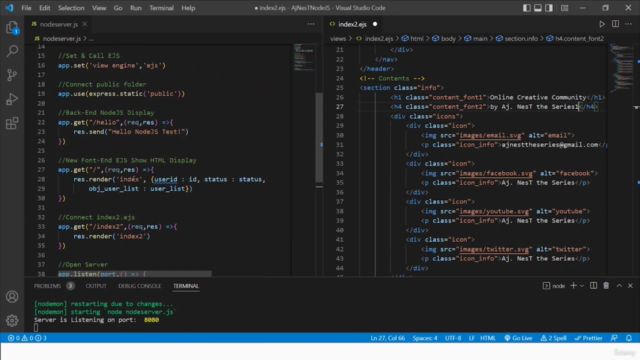Open the Run and Debug view icon
The width and height of the screenshot is (640, 360).
(12, 99)
